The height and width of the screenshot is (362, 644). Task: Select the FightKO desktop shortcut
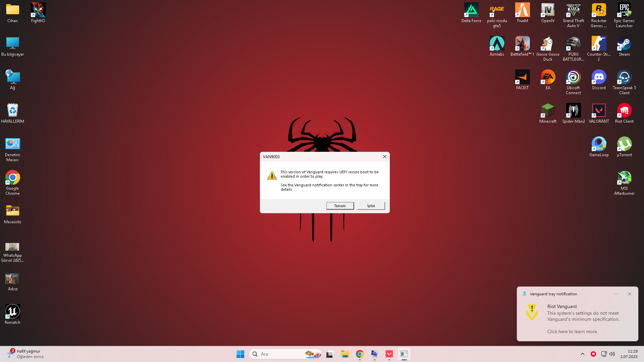pos(38,13)
